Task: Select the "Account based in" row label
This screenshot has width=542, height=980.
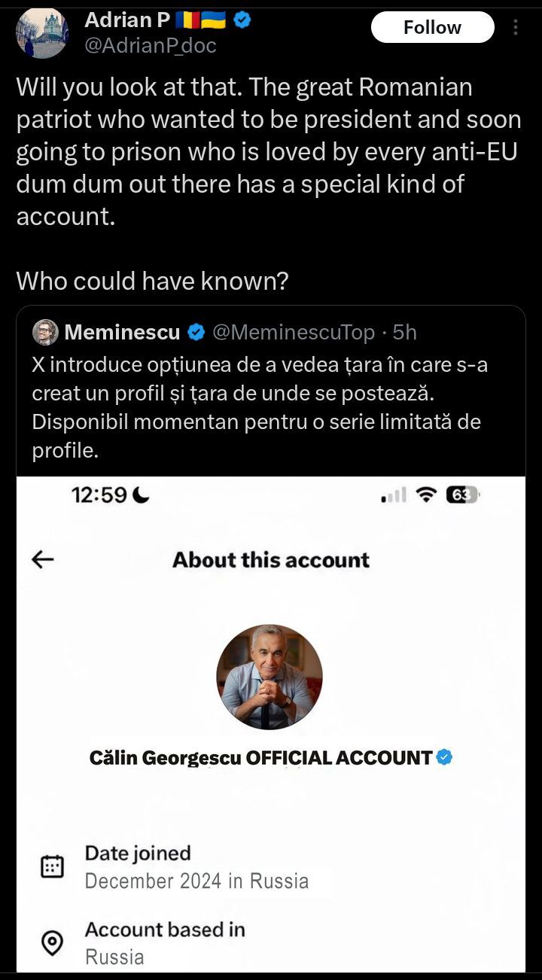Action: click(165, 930)
